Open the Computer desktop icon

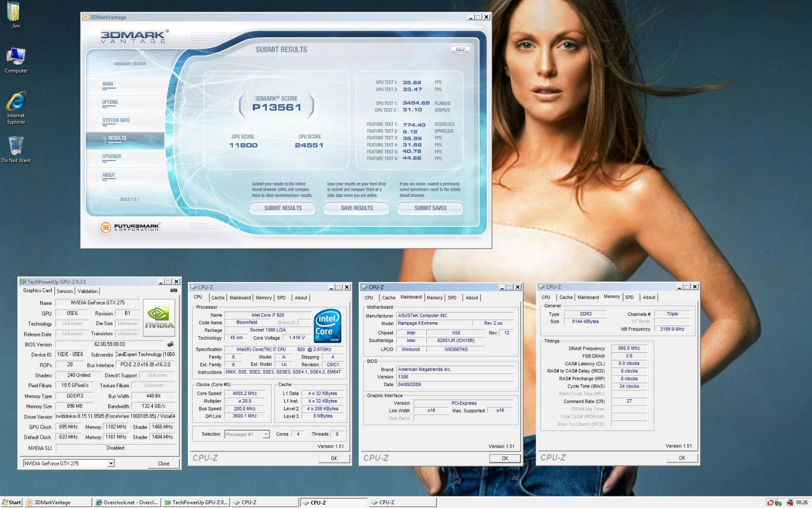16,60
